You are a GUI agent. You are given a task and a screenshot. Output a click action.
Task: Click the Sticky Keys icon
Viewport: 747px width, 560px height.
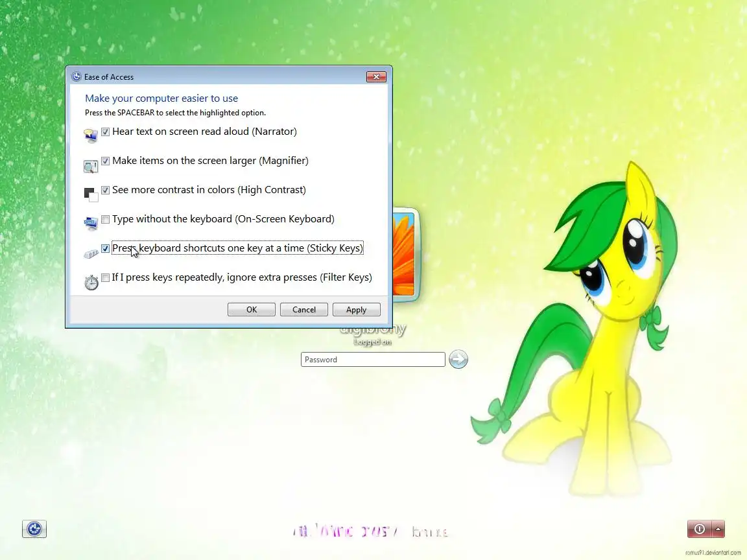91,253
